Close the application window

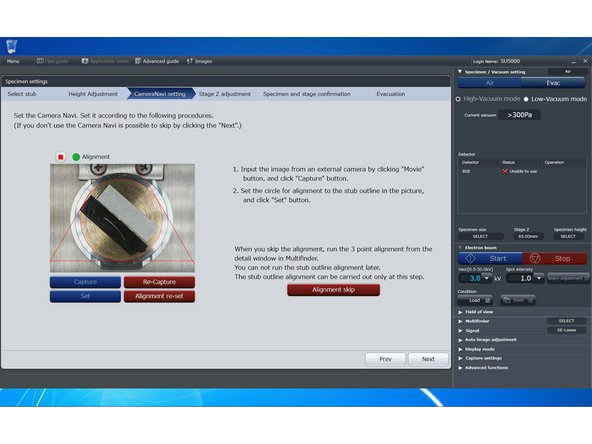[585, 61]
